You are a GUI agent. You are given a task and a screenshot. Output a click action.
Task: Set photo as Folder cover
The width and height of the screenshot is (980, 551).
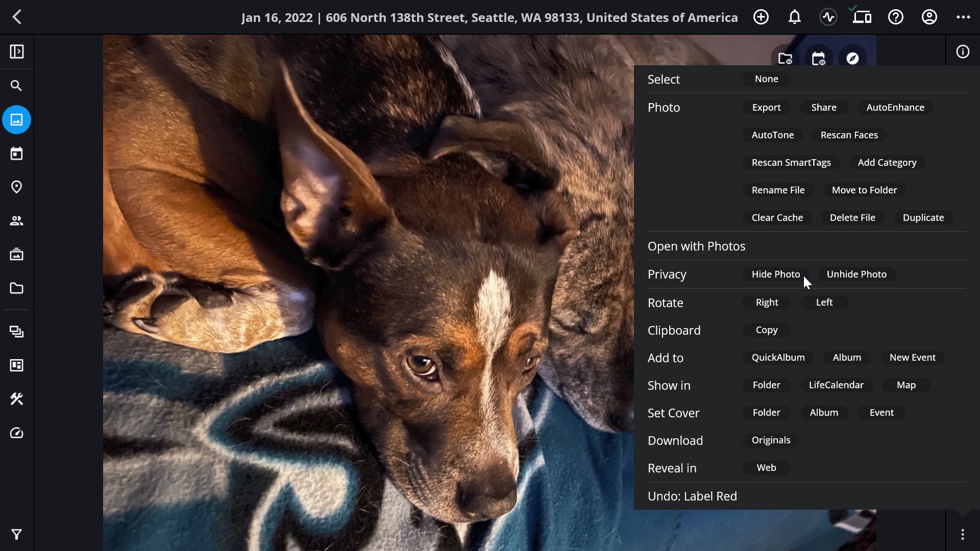[x=767, y=413]
